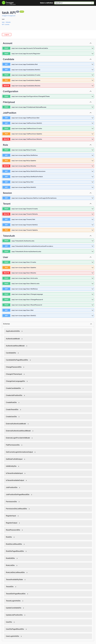
Task: Expand the POST FileUpload/UploadResume row arrow
Action: click(93, 107)
